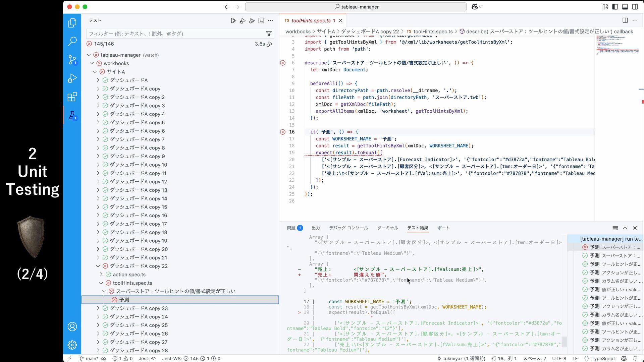This screenshot has width=644, height=362.
Task: Run tests with coverage icon
Action: [252, 21]
